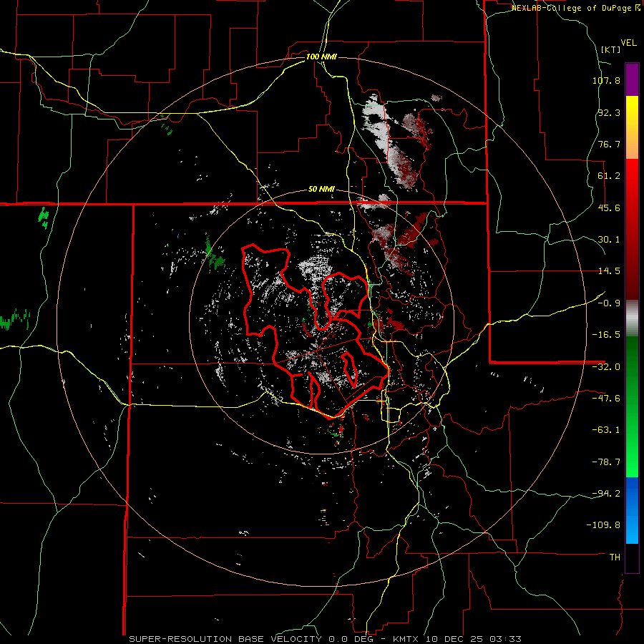Click the -94.2 velocity scale value
The width and height of the screenshot is (644, 644).
pyautogui.click(x=606, y=493)
